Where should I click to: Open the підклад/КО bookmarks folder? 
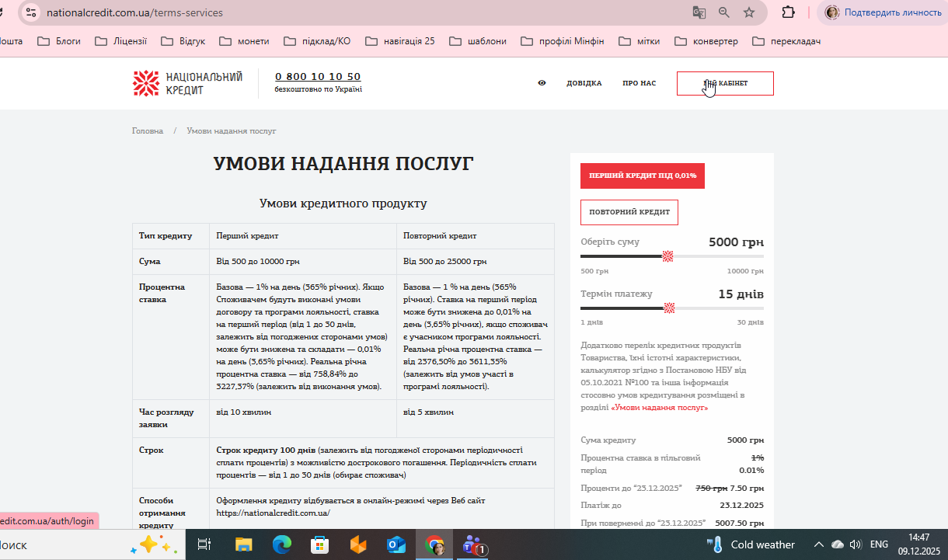coord(317,41)
